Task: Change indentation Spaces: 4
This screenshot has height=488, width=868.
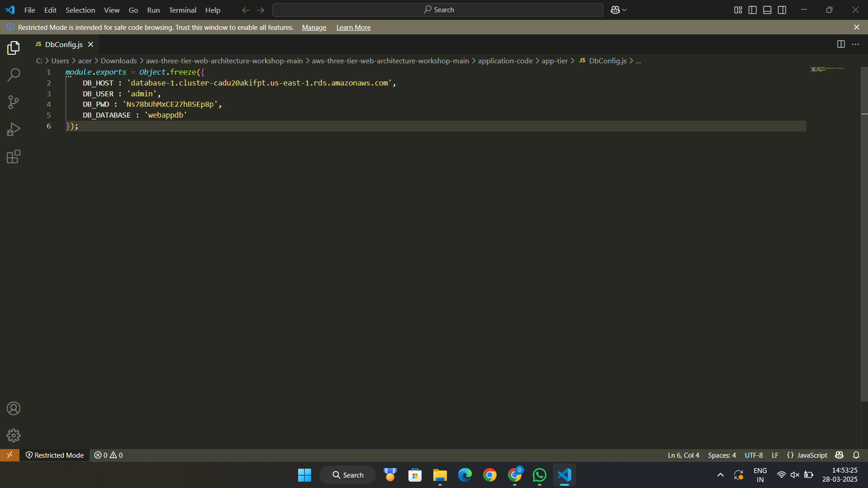Action: 721,455
